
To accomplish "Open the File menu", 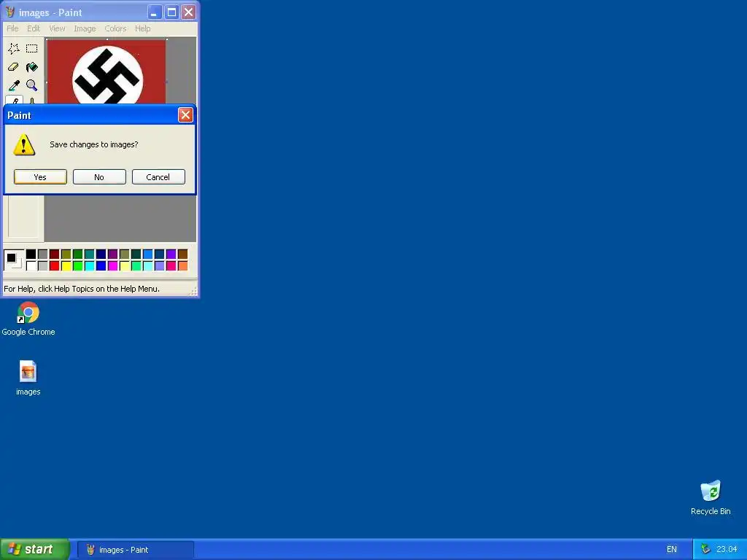I will click(x=12, y=28).
